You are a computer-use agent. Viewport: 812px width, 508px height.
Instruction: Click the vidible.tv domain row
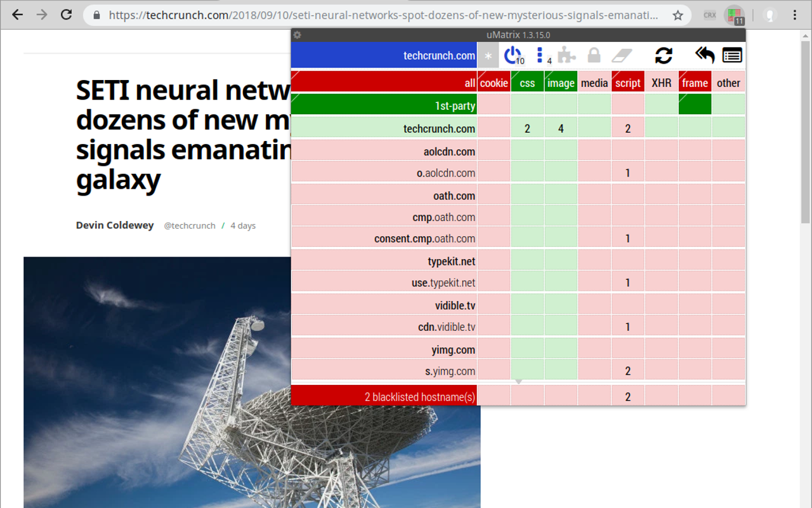[x=384, y=305]
